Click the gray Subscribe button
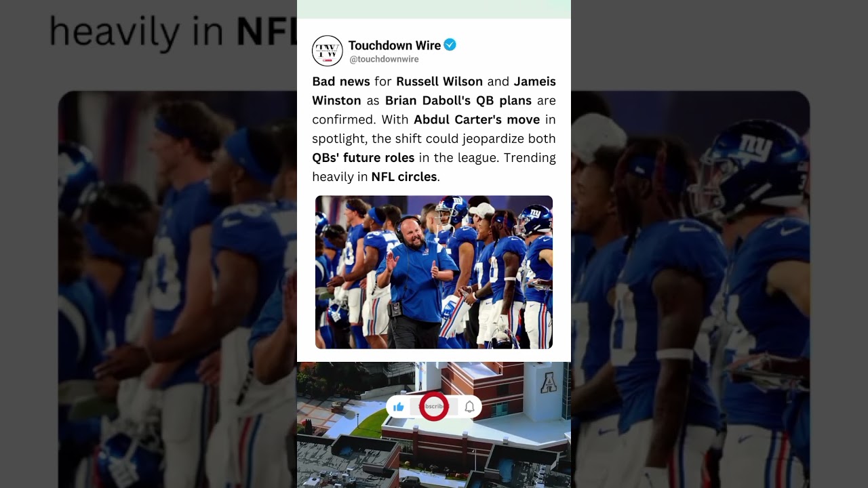 click(x=434, y=407)
